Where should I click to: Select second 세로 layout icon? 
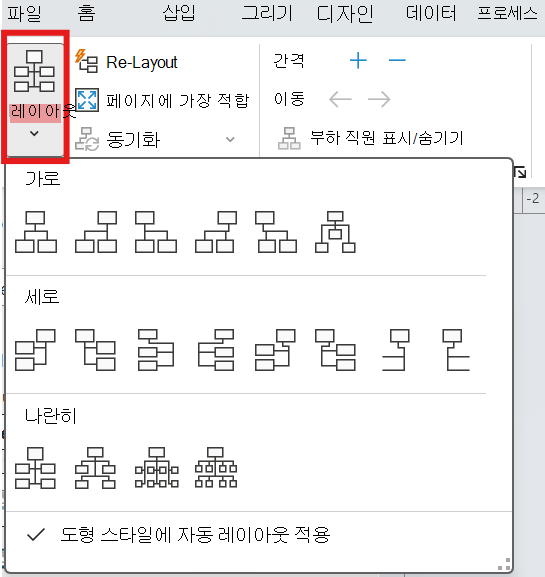(95, 350)
